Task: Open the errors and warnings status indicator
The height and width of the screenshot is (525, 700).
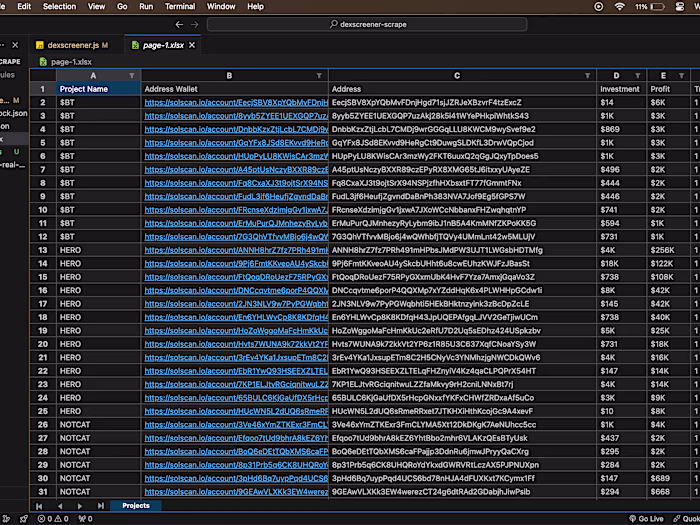Action: point(53,519)
